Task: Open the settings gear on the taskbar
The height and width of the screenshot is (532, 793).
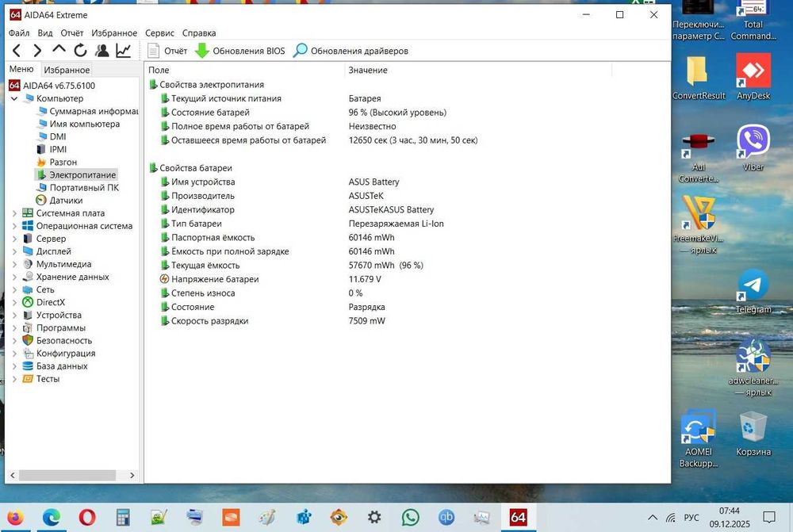Action: [x=374, y=518]
